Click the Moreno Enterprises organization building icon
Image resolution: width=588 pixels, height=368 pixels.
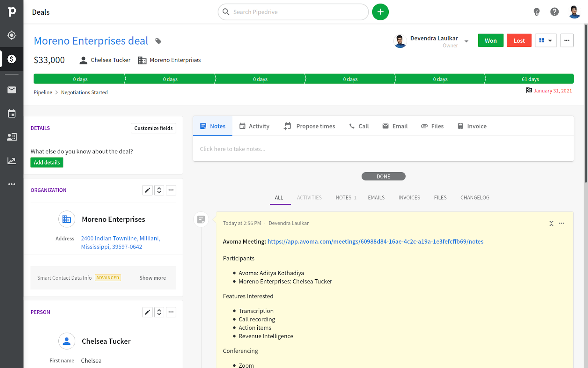point(67,219)
